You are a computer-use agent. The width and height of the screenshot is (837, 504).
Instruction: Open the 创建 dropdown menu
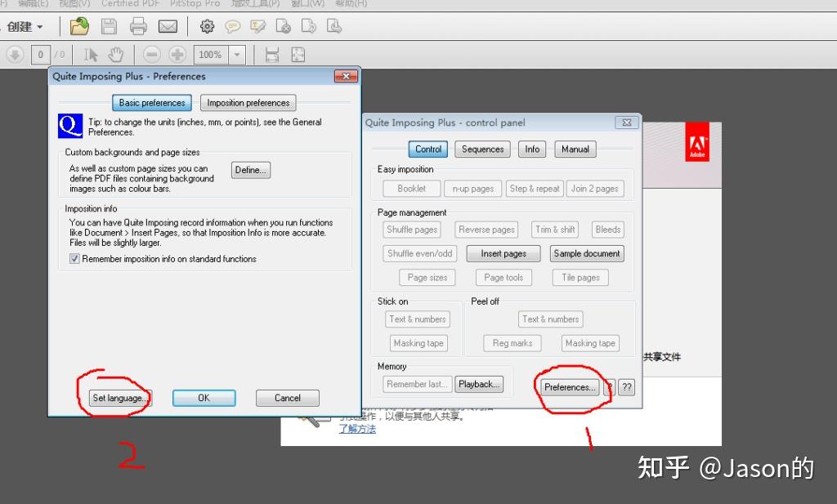pos(25,27)
